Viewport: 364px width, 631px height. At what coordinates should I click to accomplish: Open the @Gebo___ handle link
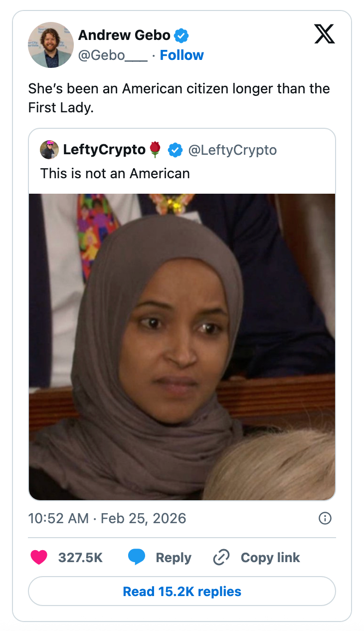[113, 55]
